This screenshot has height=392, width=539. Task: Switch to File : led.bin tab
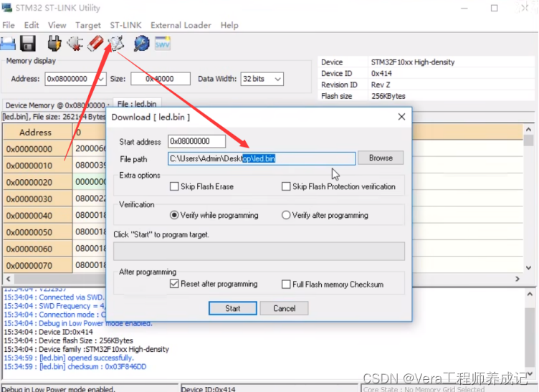pos(137,104)
